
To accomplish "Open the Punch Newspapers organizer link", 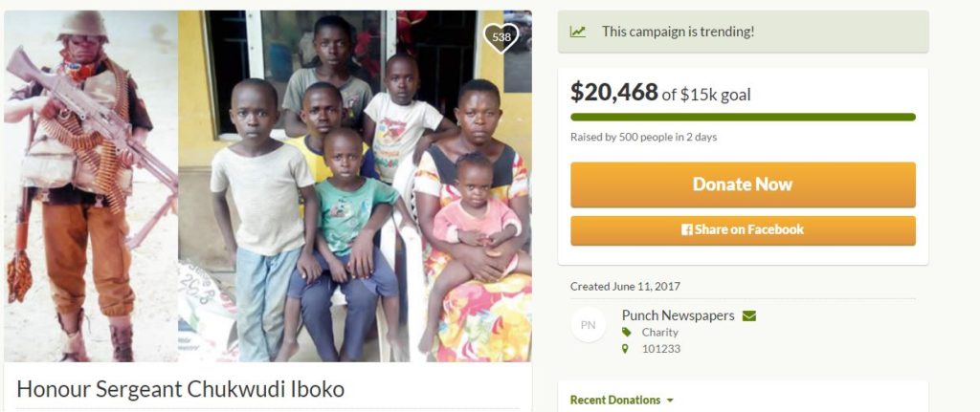I will [679, 315].
